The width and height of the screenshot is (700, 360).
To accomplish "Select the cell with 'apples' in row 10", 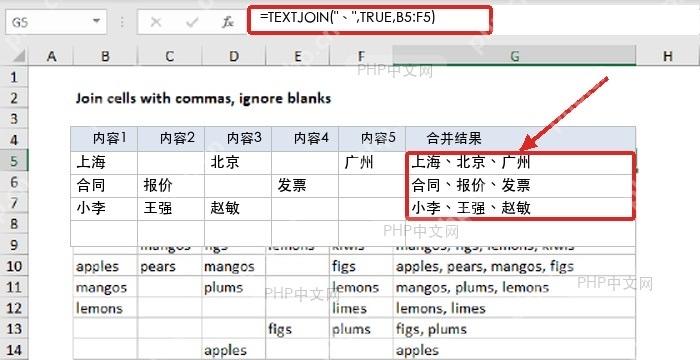I will point(105,267).
